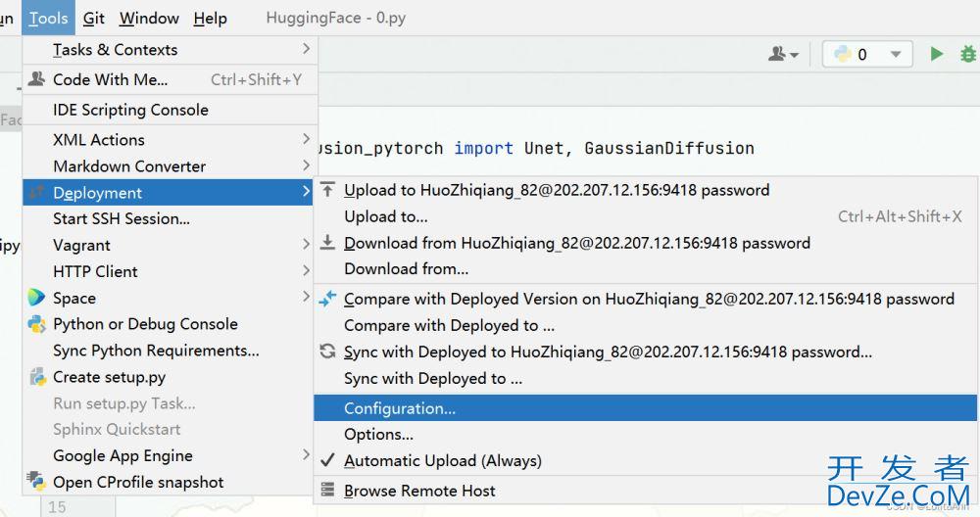The height and width of the screenshot is (517, 980).
Task: Click the Markdown Converter entry label
Action: point(129,166)
